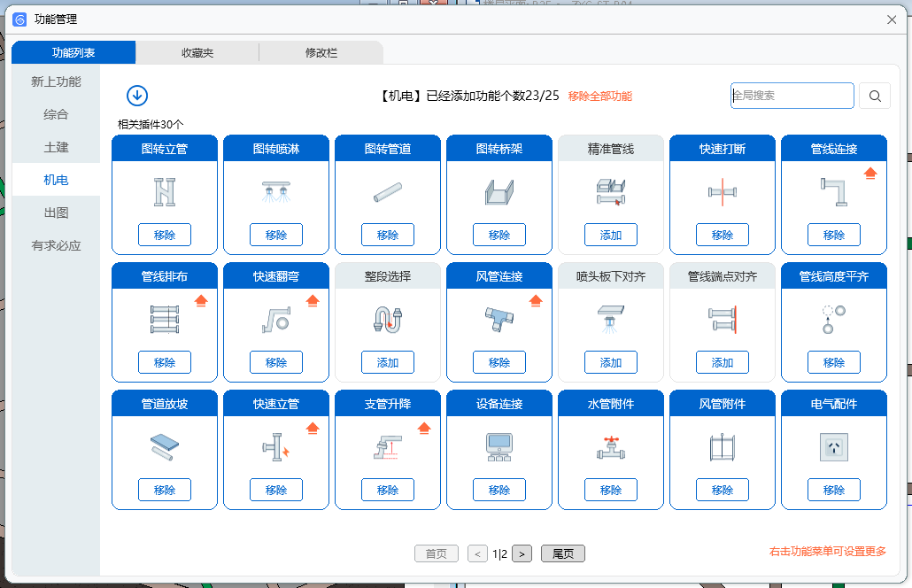912x588 pixels.
Task: Click the 水管附件 valve icon
Action: click(610, 447)
